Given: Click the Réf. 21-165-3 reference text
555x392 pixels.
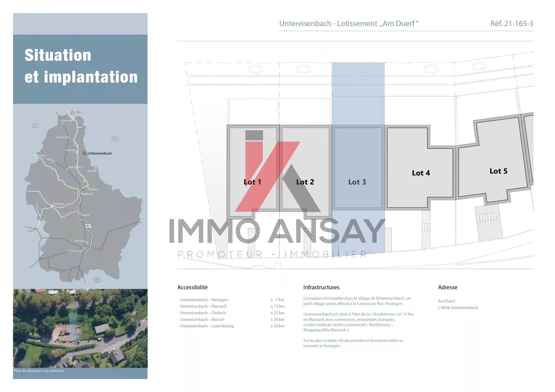Looking at the screenshot, I should click(511, 24).
